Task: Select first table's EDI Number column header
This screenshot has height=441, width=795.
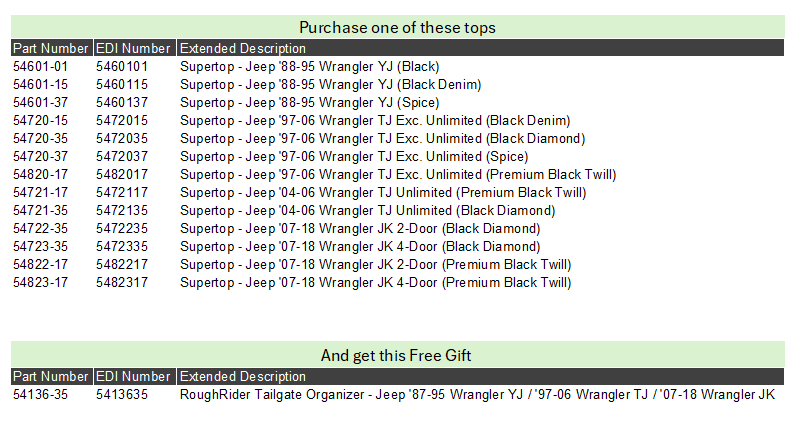Action: pyautogui.click(x=134, y=48)
